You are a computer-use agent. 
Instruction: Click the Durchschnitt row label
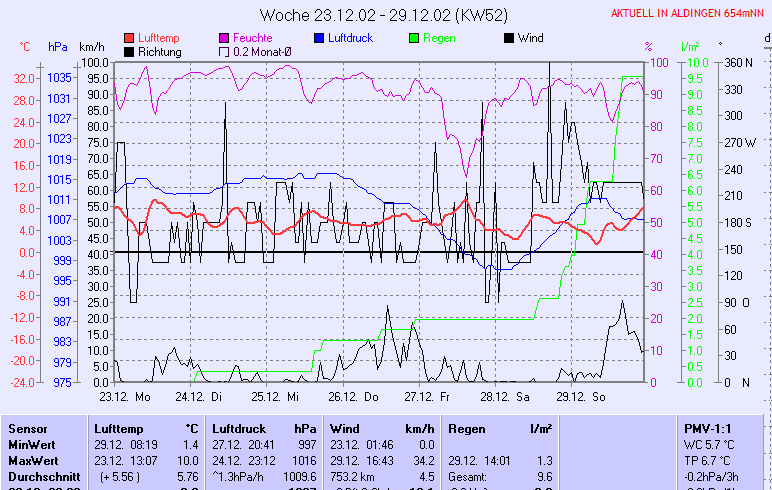41,476
